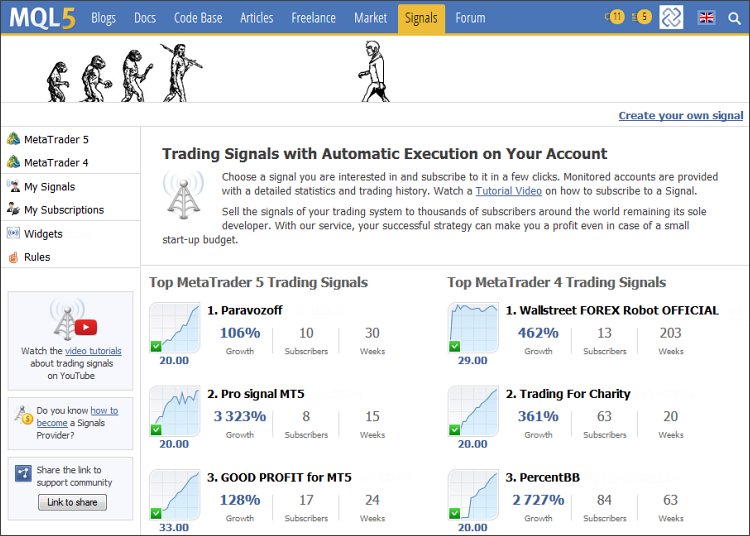Image resolution: width=750 pixels, height=536 pixels.
Task: Click the signal antenna icon beside description
Action: [184, 195]
